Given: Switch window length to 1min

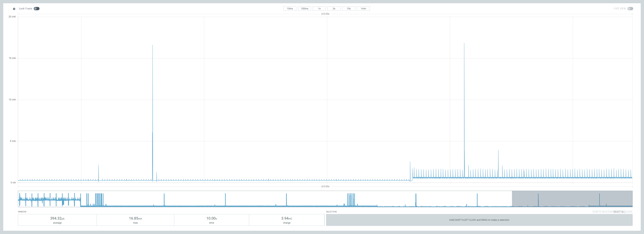Looking at the screenshot, I should tap(363, 8).
